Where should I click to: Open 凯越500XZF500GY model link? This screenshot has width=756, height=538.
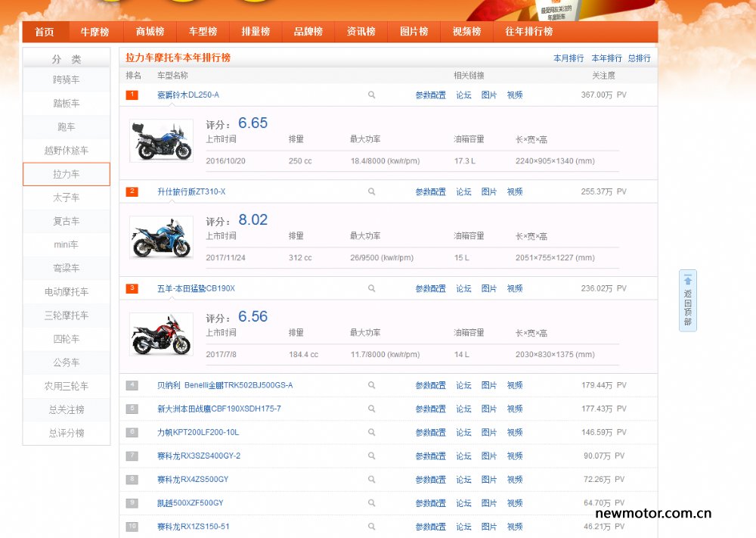191,502
